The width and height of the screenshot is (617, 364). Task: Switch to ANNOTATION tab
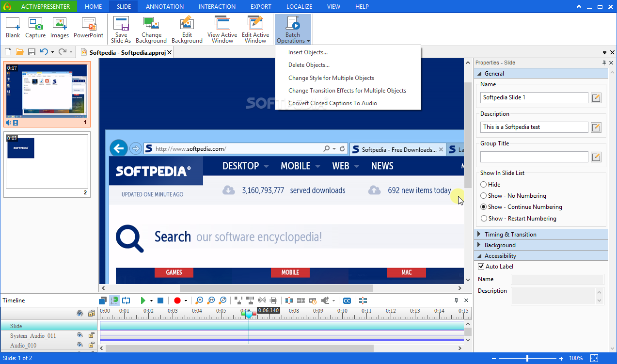click(165, 7)
